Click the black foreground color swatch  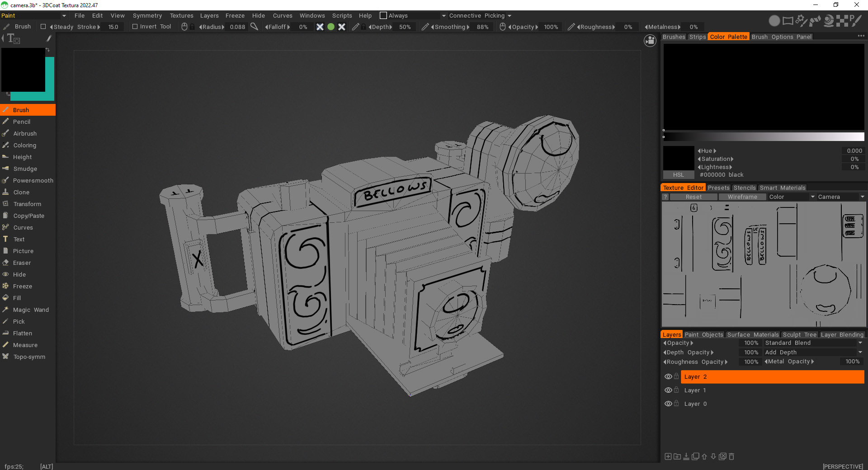click(x=23, y=69)
